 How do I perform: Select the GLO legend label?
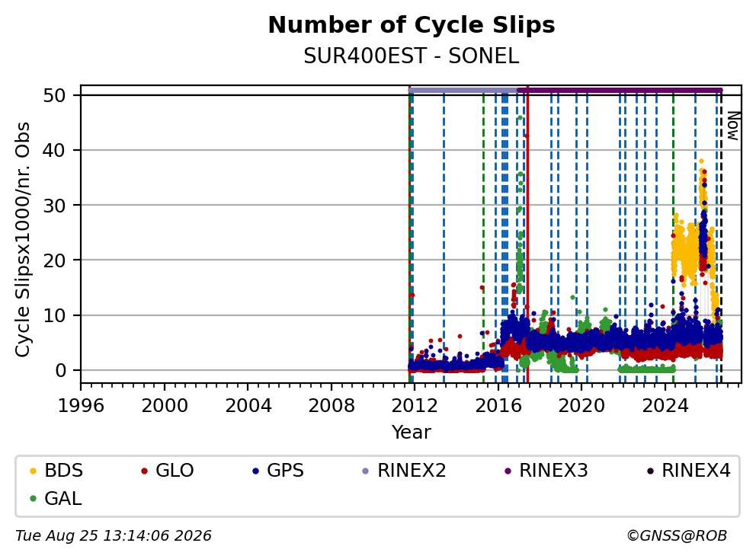tap(175, 471)
